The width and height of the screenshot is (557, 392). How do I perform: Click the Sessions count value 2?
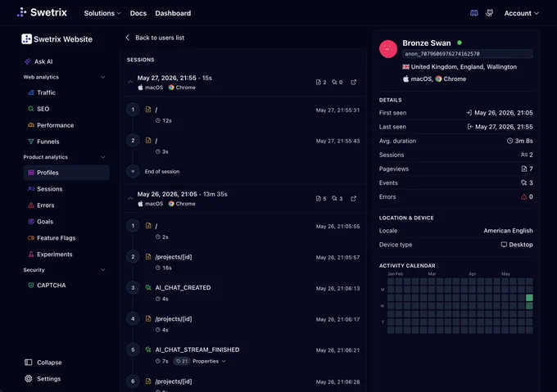coord(531,155)
